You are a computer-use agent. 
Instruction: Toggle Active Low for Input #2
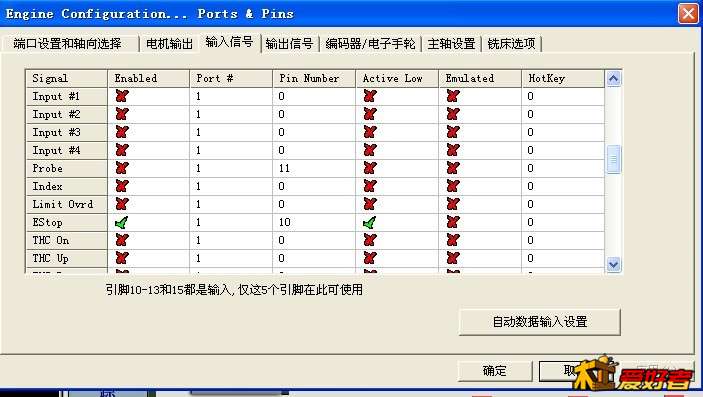(x=370, y=114)
